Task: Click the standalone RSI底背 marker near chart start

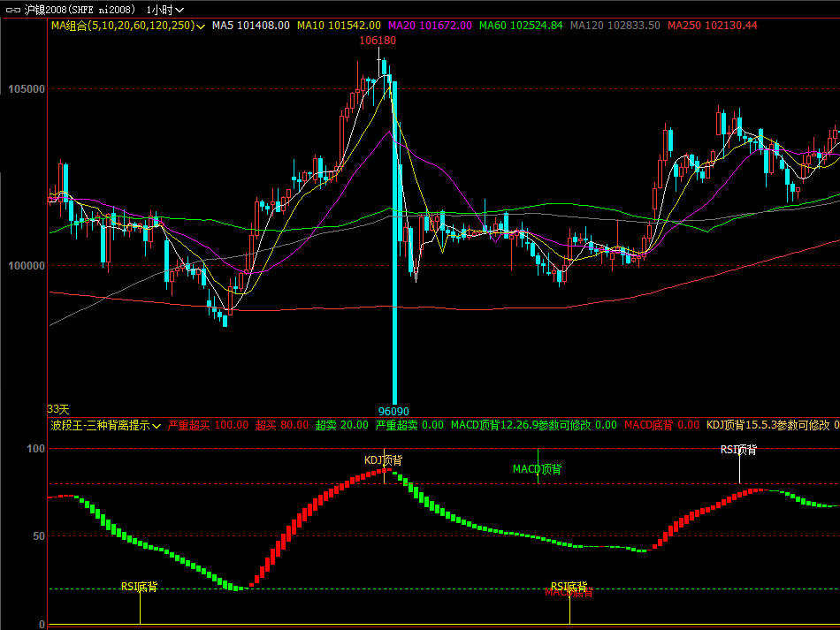Action: [x=140, y=588]
